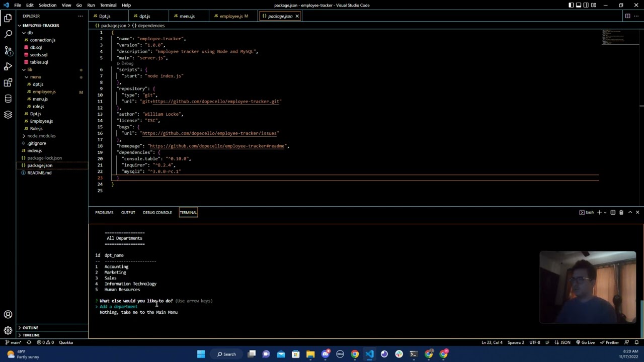The height and width of the screenshot is (362, 644).
Task: Open the Selection menu
Action: (x=47, y=5)
